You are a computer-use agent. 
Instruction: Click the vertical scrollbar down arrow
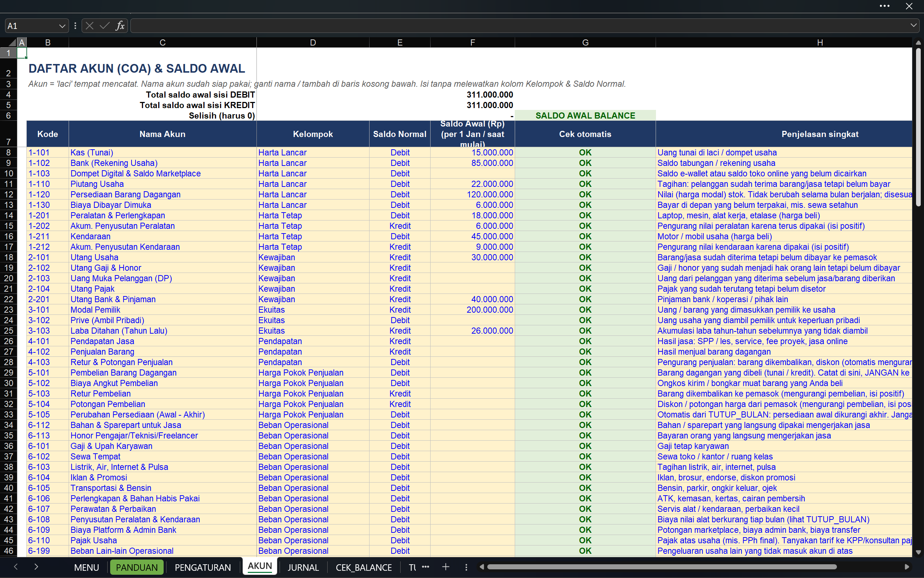coord(918,552)
